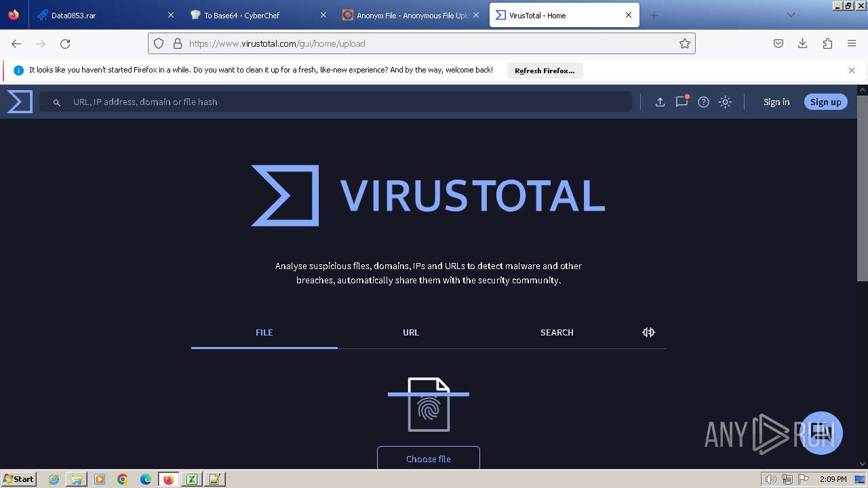Open Windows Media Player taskbar icon

click(100, 479)
